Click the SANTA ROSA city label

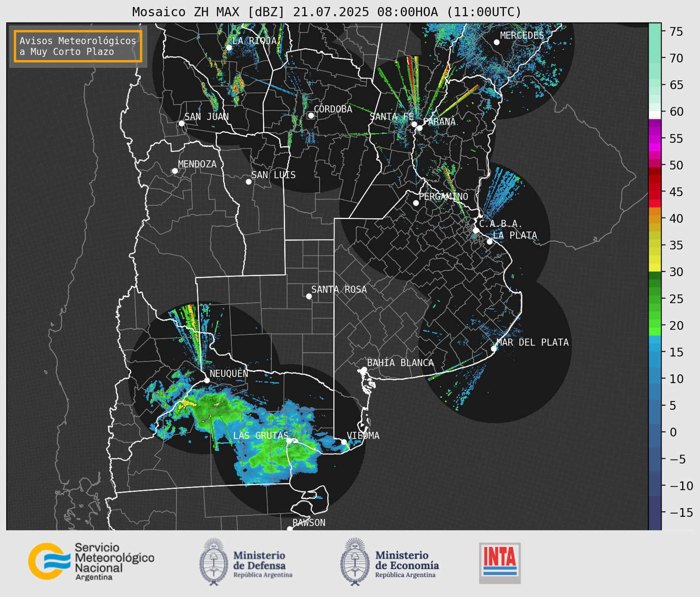[339, 289]
